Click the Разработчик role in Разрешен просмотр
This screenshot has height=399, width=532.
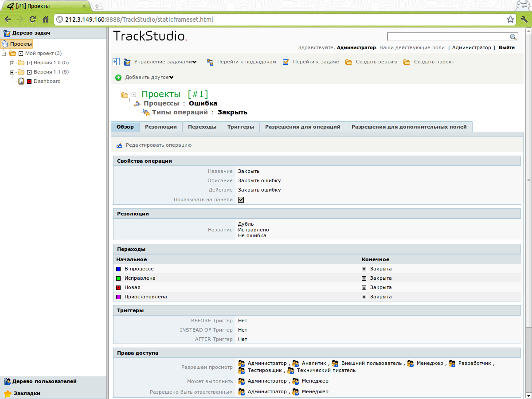475,364
